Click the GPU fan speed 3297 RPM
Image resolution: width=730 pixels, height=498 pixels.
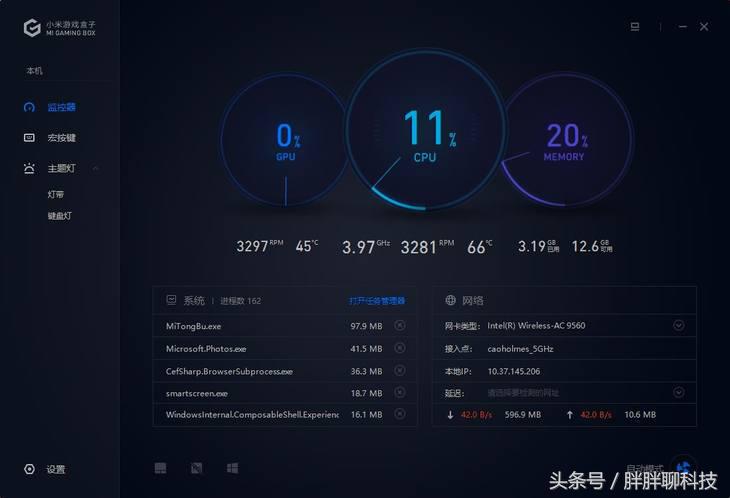tap(260, 245)
